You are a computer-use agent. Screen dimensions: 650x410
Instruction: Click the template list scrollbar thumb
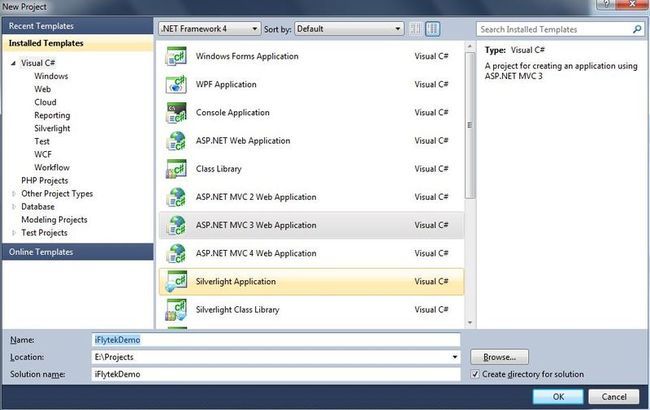(x=470, y=124)
